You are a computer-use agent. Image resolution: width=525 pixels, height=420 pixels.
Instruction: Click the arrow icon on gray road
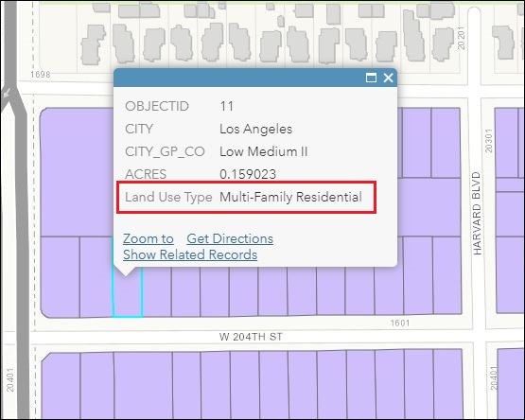pos(7,93)
